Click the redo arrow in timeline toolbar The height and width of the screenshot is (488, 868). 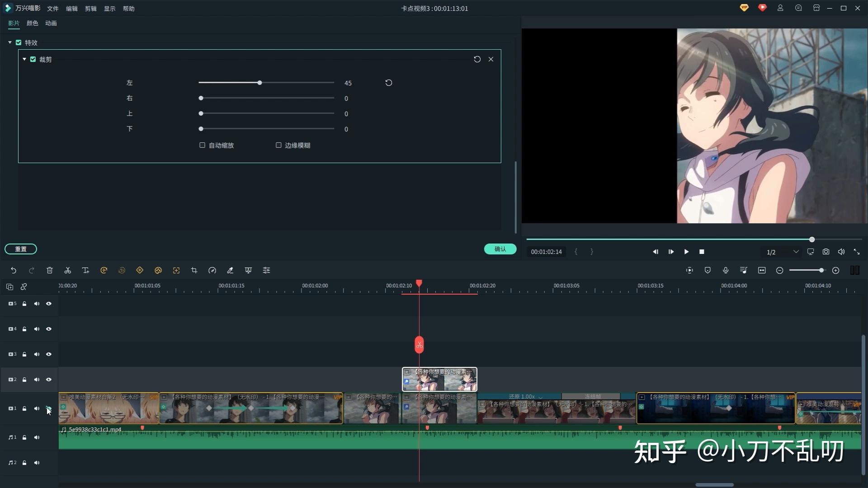(32, 270)
